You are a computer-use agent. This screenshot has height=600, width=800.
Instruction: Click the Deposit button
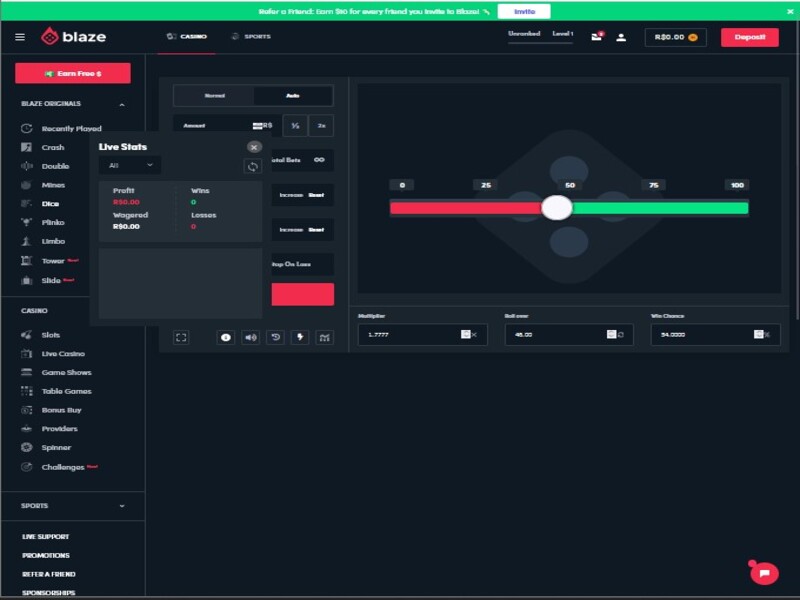click(749, 37)
